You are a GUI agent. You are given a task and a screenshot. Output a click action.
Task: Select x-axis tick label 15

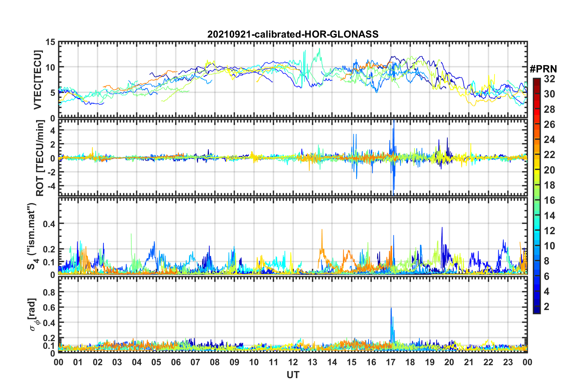[x=352, y=362]
